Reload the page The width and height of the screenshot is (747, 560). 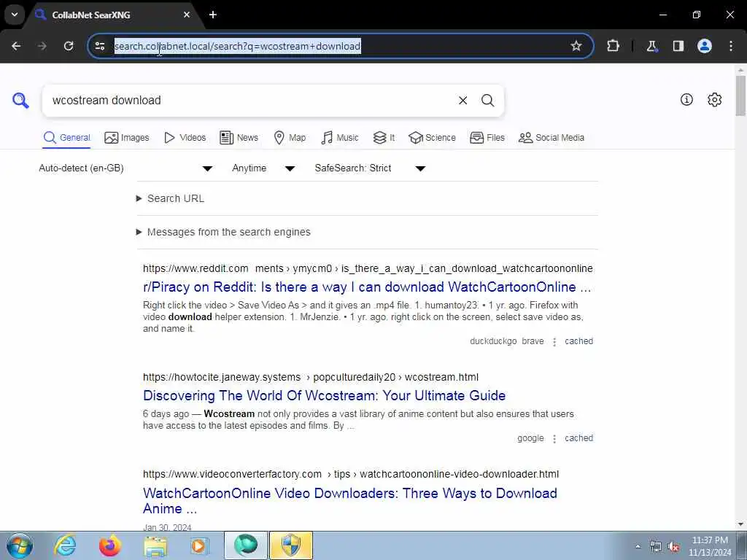[x=69, y=46]
